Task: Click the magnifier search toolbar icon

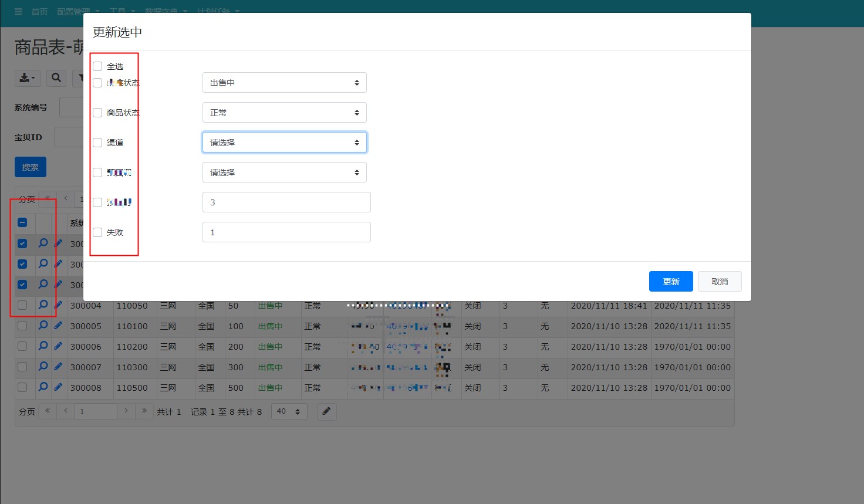Action: coord(56,77)
